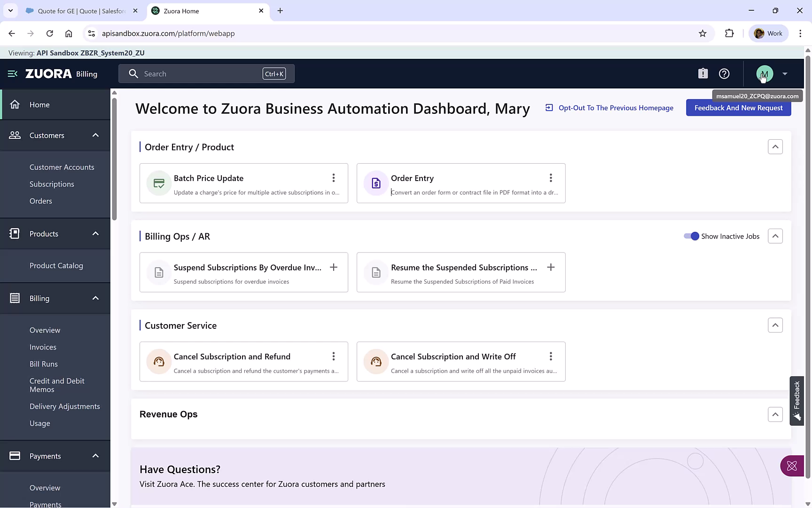The height and width of the screenshot is (508, 812).
Task: Bookmark the page using the star icon
Action: [703, 33]
